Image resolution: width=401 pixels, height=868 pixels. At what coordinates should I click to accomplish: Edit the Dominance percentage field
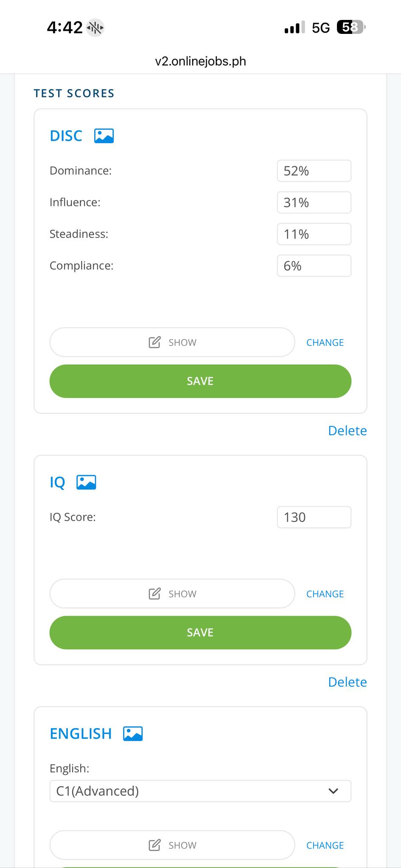(314, 171)
